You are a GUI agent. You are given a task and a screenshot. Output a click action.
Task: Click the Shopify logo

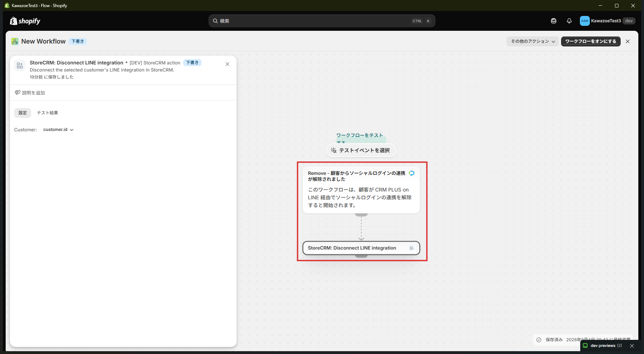coord(25,21)
